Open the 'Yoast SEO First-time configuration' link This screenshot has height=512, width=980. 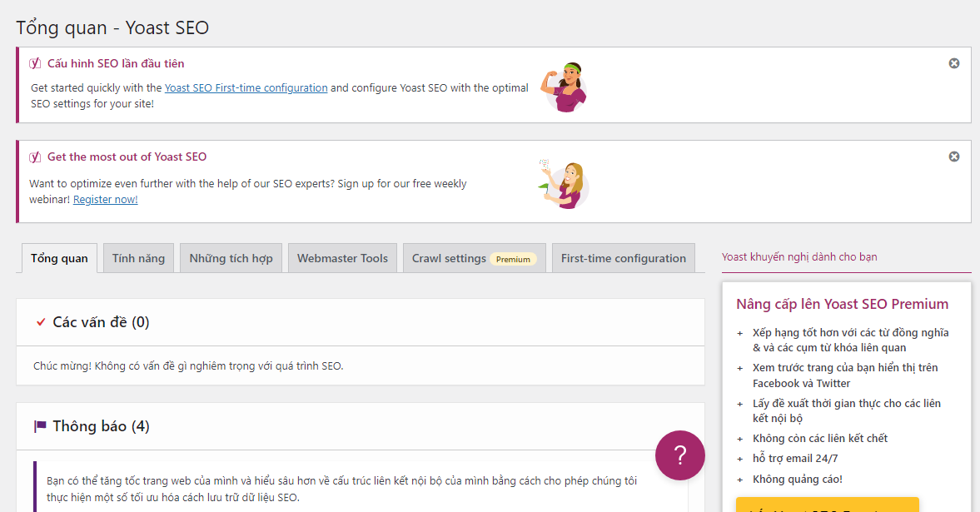coord(246,87)
